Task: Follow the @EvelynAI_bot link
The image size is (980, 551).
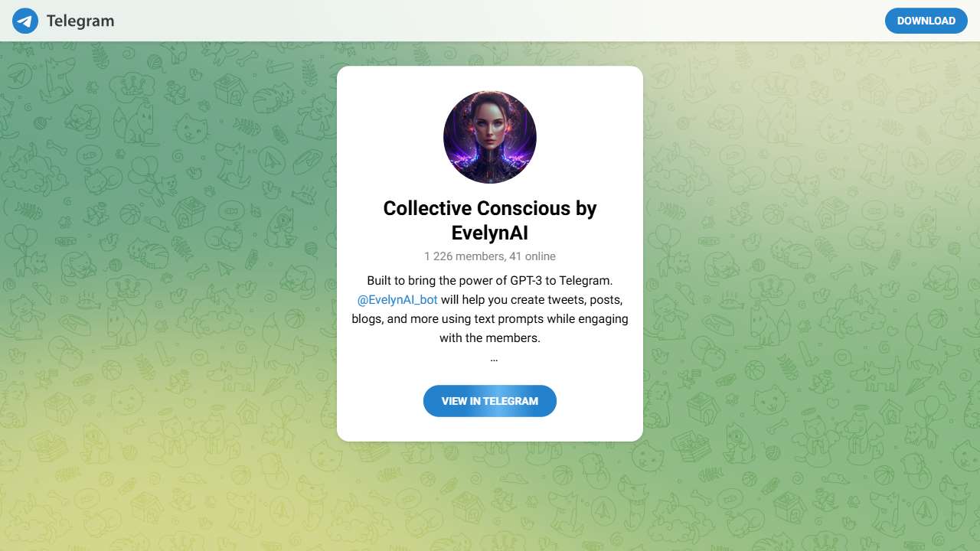Action: pos(397,299)
